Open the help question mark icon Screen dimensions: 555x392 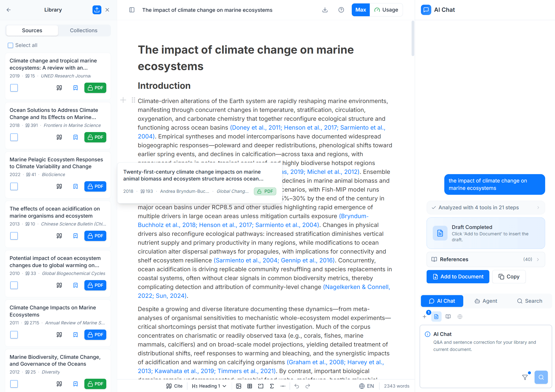click(341, 10)
